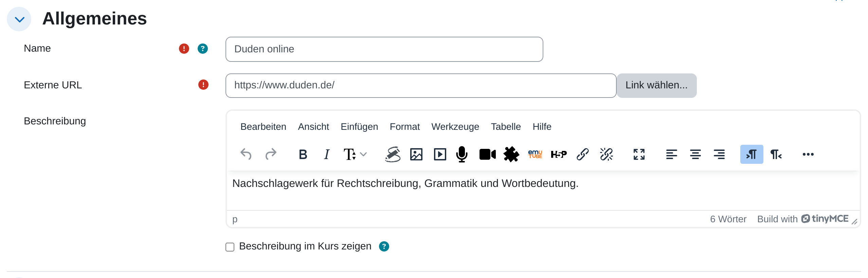Open the Werkzeuge menu
The height and width of the screenshot is (278, 868).
tap(455, 127)
